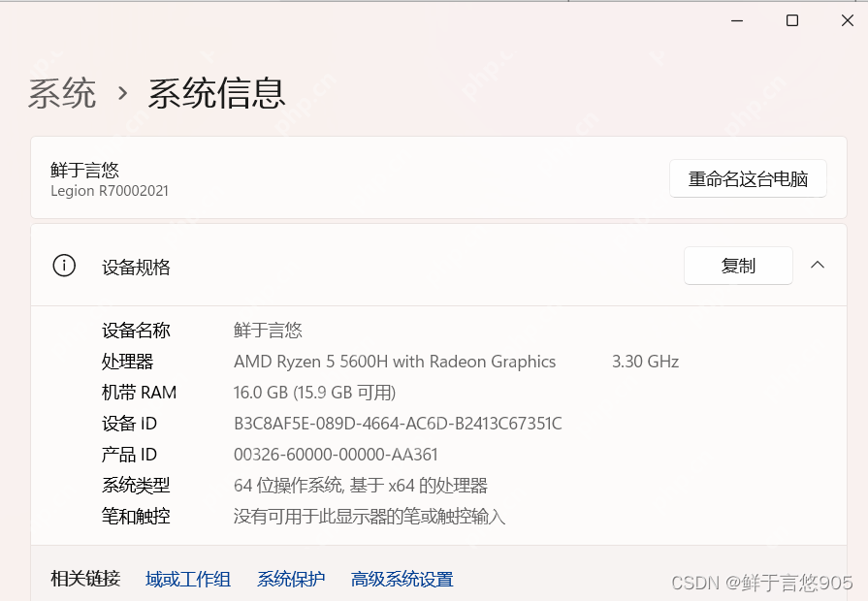The height and width of the screenshot is (601, 868).
Task: Click the breadcrumb arrow after 系统
Action: [x=122, y=94]
